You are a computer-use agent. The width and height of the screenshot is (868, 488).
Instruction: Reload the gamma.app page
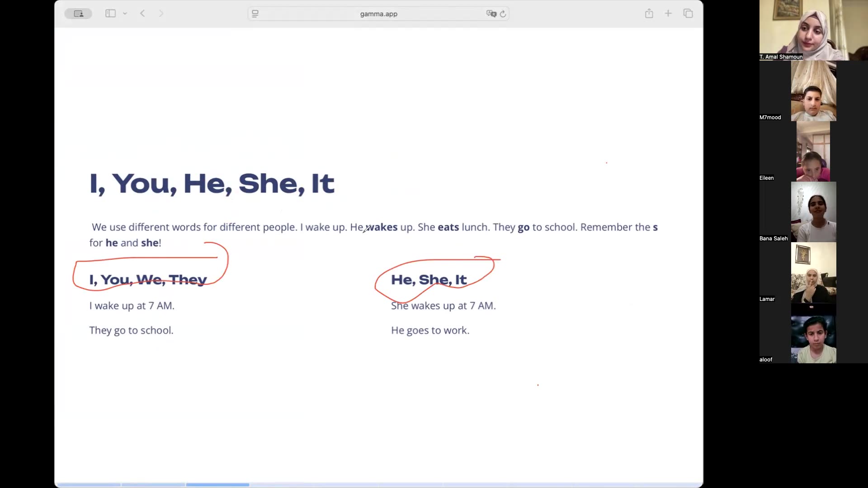tap(503, 14)
